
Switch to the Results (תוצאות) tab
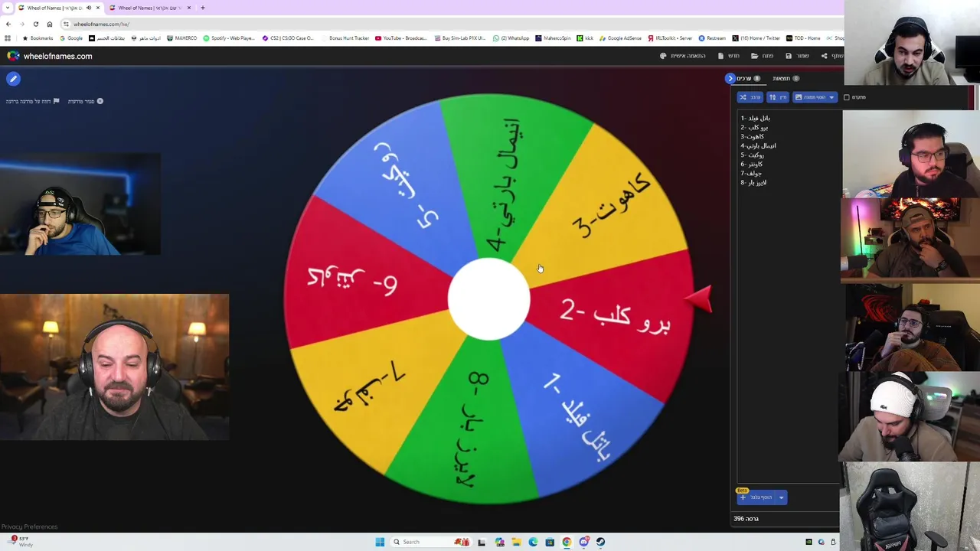tap(786, 78)
